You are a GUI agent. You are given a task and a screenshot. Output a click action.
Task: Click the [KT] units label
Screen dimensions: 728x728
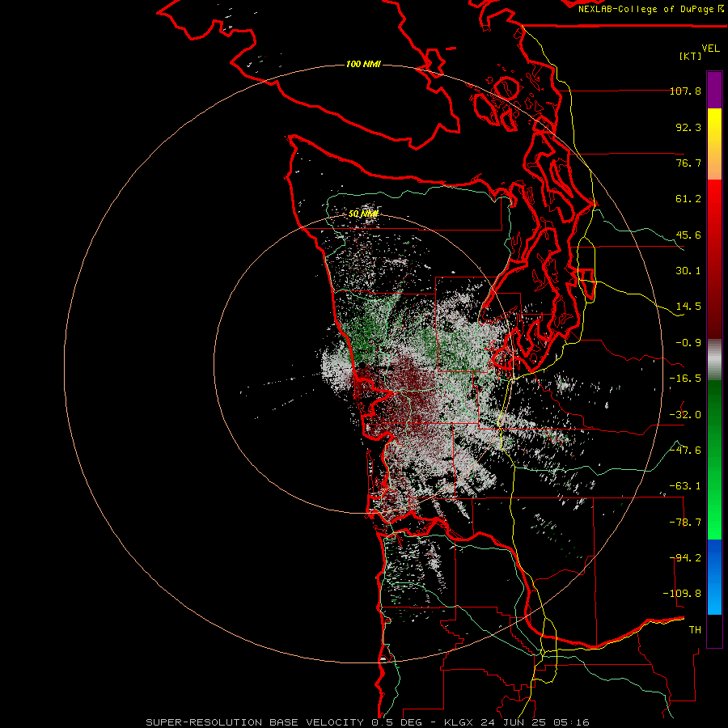pyautogui.click(x=691, y=56)
